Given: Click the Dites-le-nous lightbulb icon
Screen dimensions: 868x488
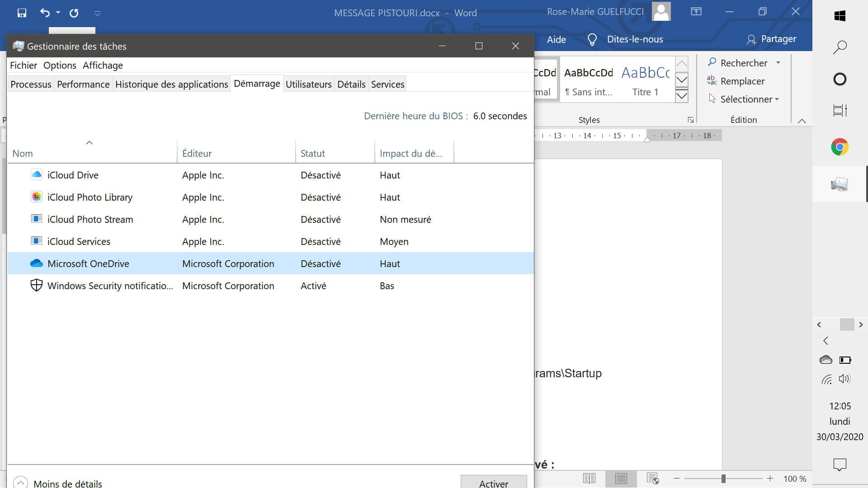Looking at the screenshot, I should (592, 40).
